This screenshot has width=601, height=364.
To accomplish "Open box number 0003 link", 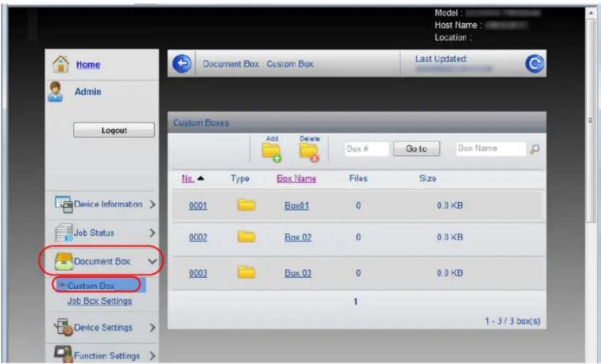I will [x=198, y=273].
